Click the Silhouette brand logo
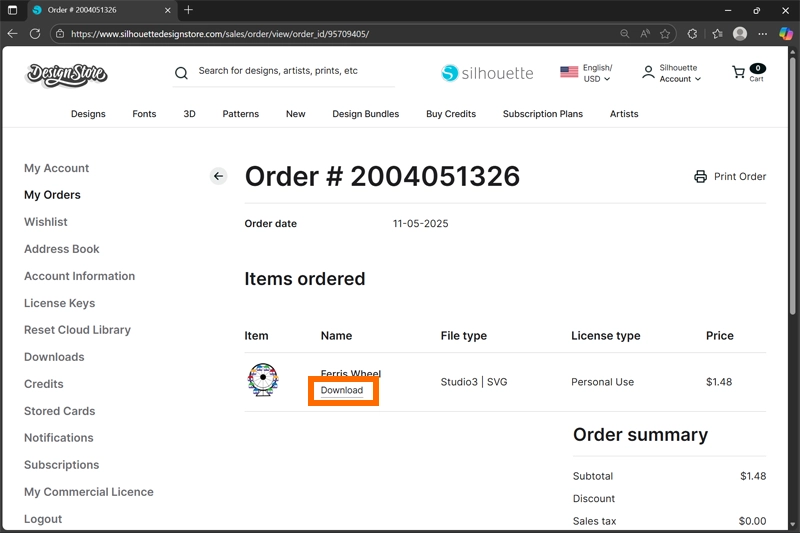The width and height of the screenshot is (800, 533). (487, 73)
